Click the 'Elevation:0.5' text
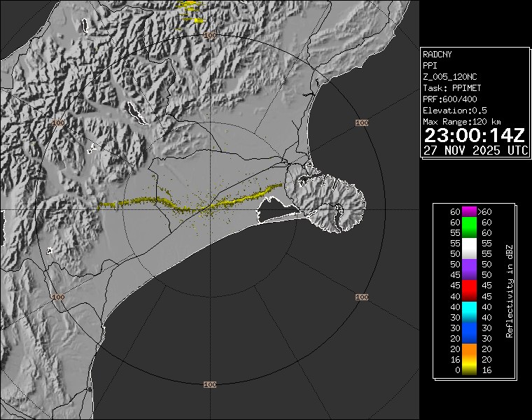The width and height of the screenshot is (532, 420). click(x=454, y=111)
